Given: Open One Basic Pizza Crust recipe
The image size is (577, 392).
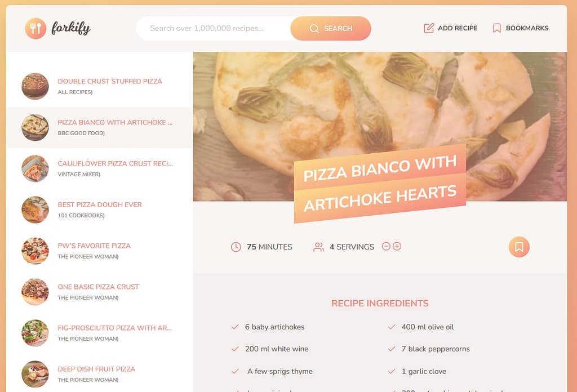Looking at the screenshot, I should point(99,292).
